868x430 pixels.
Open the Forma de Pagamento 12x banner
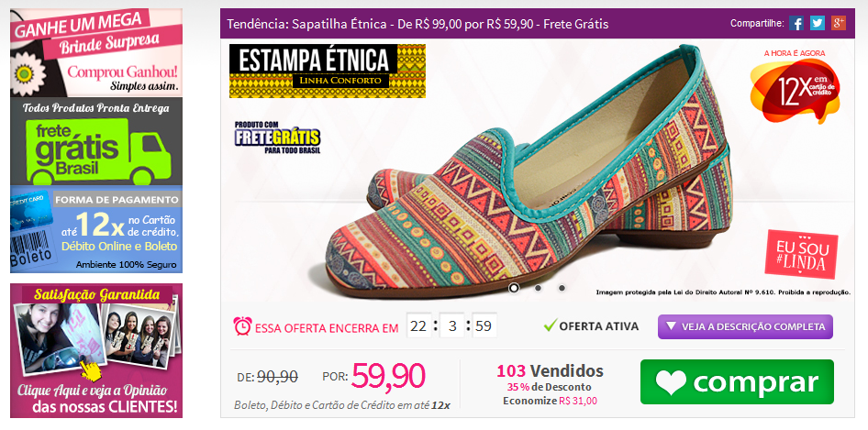[96, 229]
